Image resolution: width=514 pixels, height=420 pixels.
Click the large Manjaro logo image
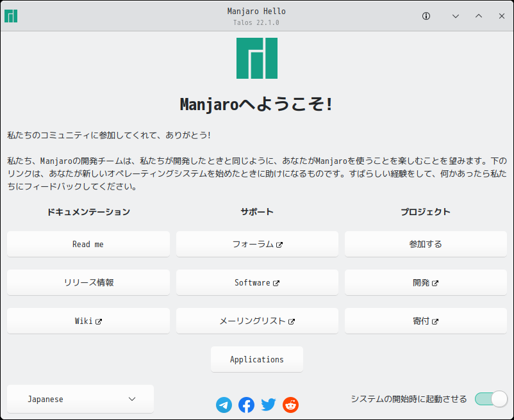click(257, 58)
